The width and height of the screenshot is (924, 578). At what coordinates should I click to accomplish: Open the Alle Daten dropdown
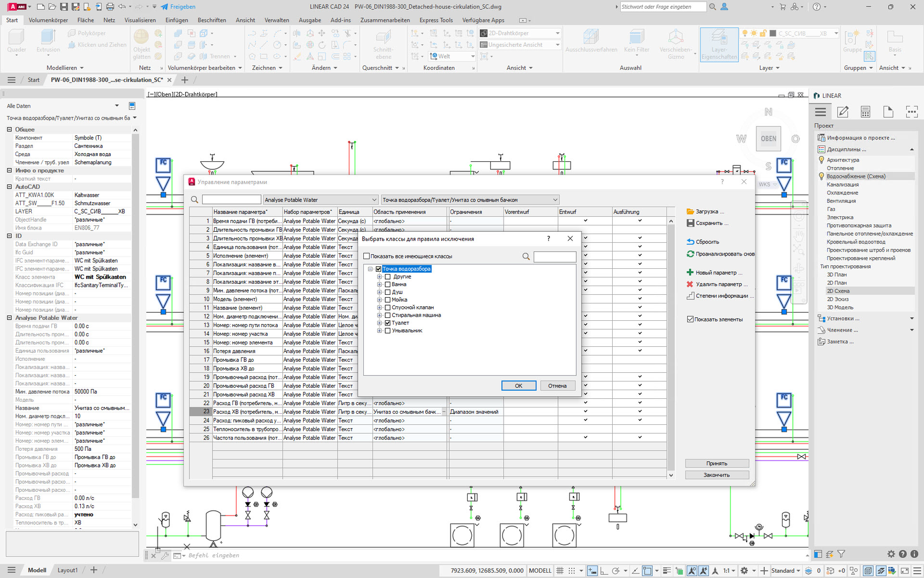pyautogui.click(x=117, y=106)
